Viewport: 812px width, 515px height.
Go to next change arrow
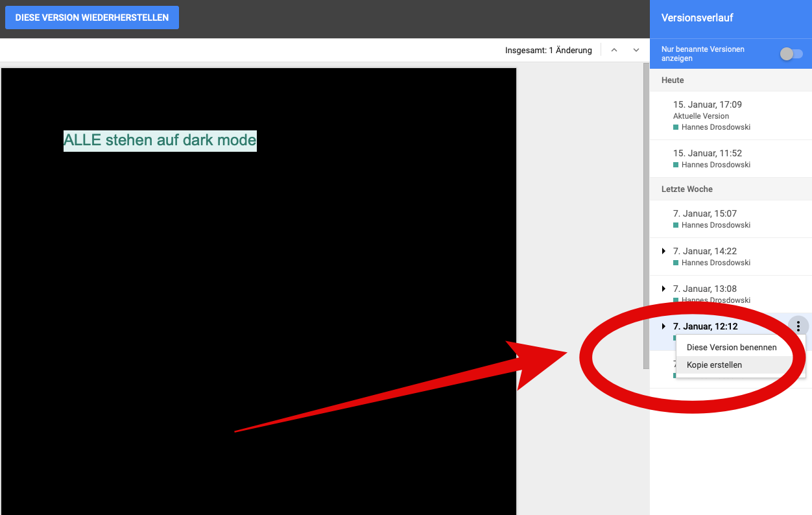636,50
